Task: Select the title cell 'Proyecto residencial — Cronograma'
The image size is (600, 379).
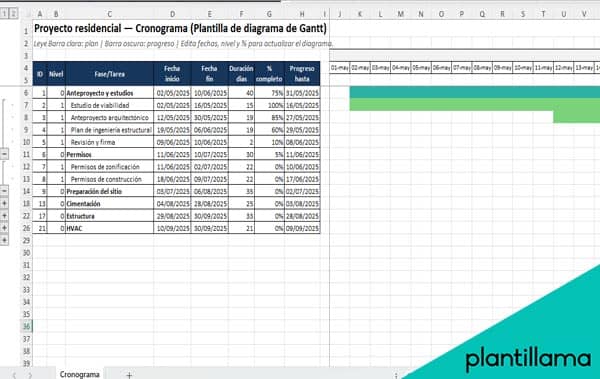Action: pos(180,28)
